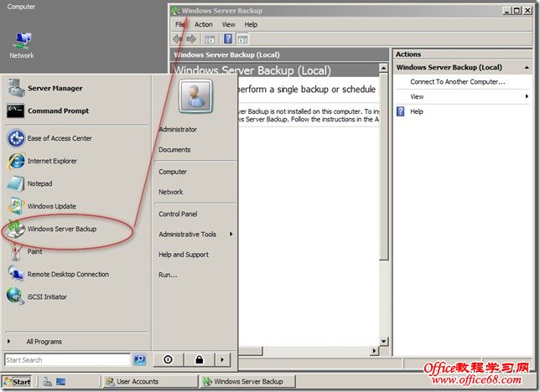The image size is (540, 392).
Task: Expand All Programs list
Action: click(44, 342)
